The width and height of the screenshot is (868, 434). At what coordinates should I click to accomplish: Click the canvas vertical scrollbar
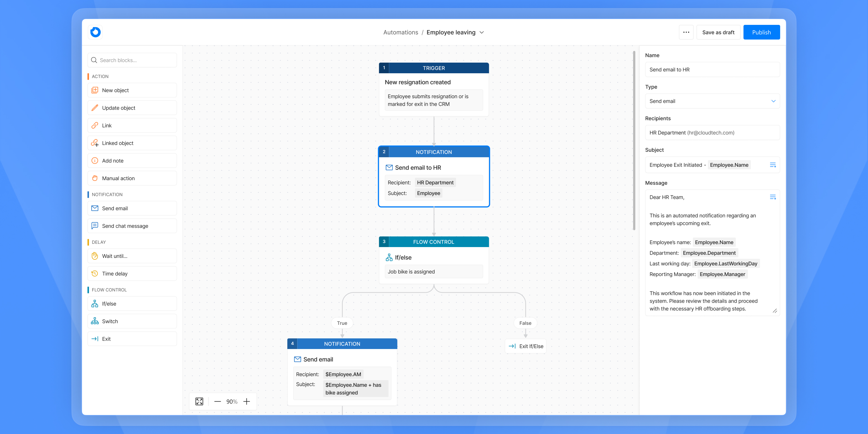point(634,141)
